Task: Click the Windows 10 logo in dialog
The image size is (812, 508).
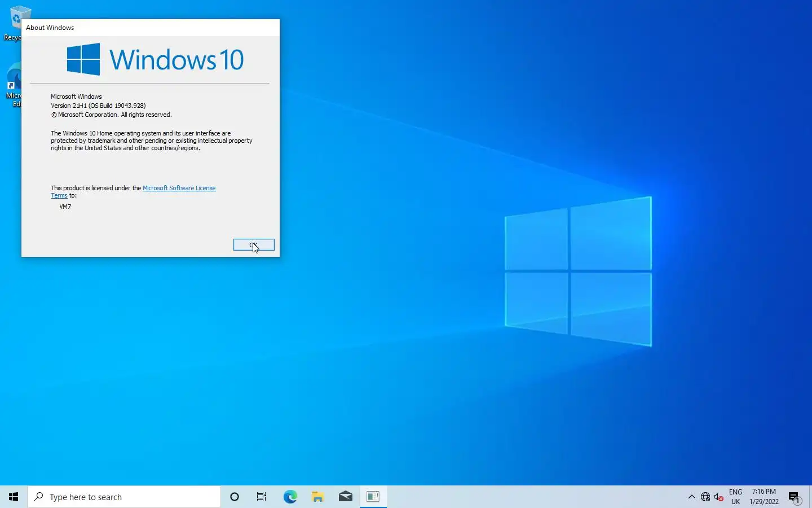Action: [155, 59]
